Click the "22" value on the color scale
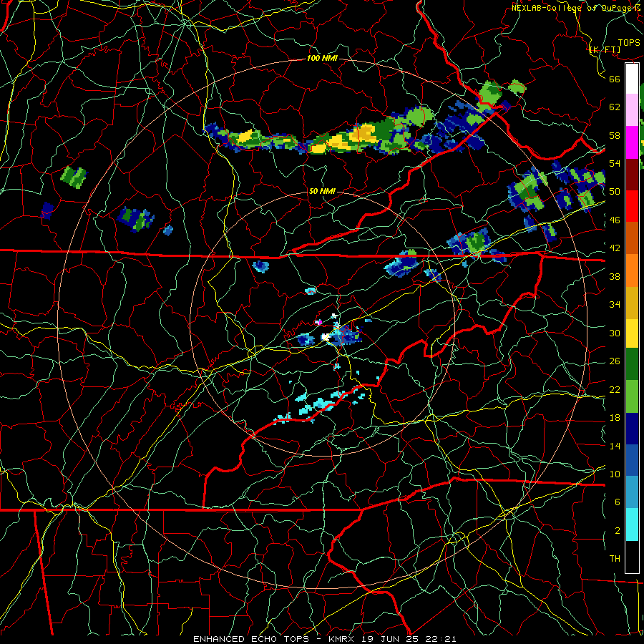The height and width of the screenshot is (644, 644). click(615, 389)
